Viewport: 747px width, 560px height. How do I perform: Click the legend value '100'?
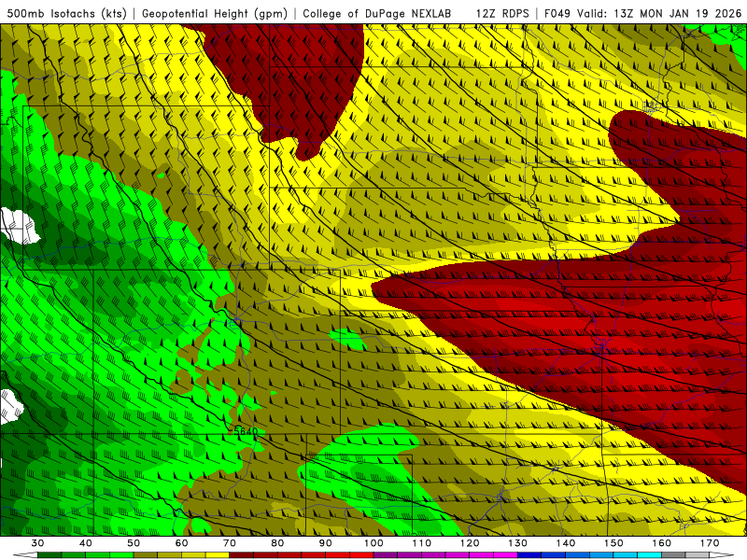click(x=373, y=543)
